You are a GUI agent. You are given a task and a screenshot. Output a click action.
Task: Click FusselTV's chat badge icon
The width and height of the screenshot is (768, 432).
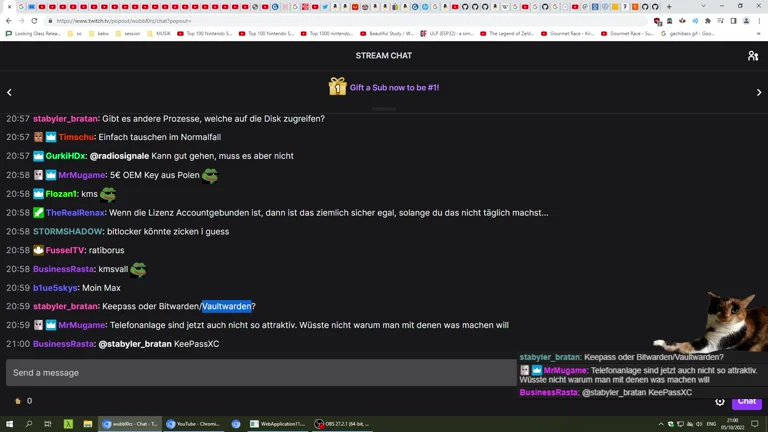(38, 250)
